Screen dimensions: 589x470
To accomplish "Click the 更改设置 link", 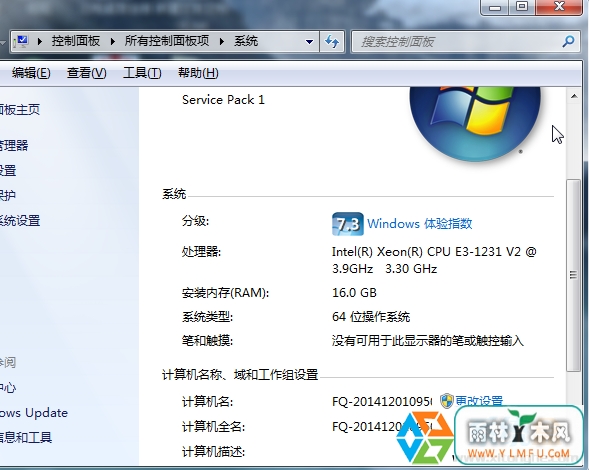I will point(479,401).
